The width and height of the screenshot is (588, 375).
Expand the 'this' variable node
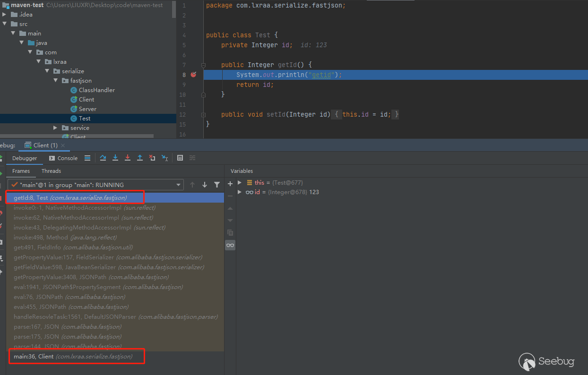(x=240, y=182)
